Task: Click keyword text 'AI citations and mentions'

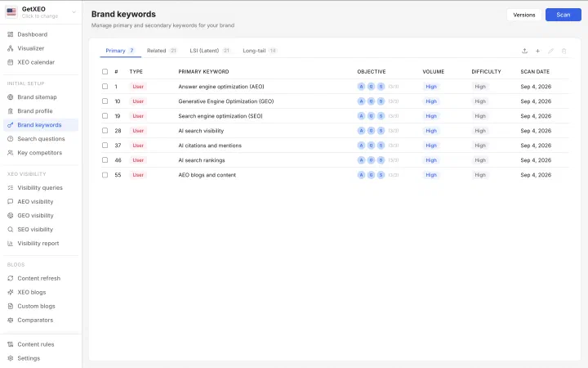Action: coord(210,146)
